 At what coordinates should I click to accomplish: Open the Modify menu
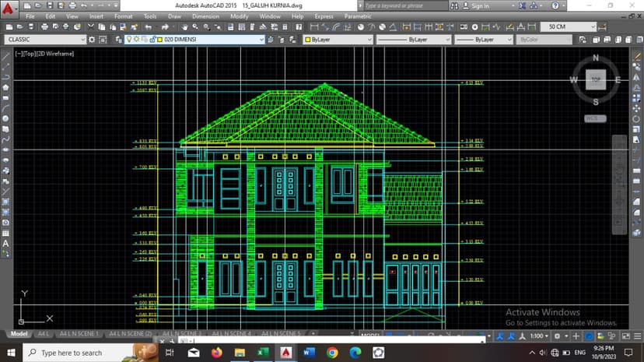click(239, 16)
